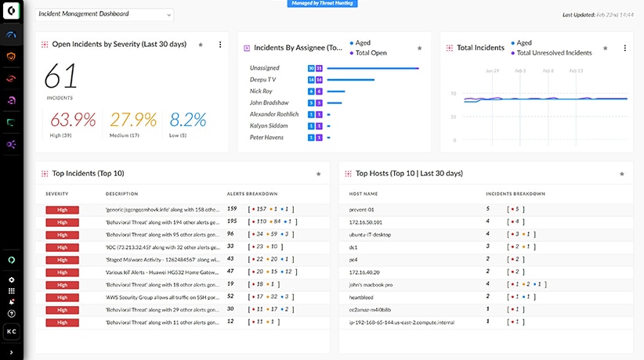Click the Host Name column header
Image resolution: width=644 pixels, height=360 pixels.
click(364, 193)
